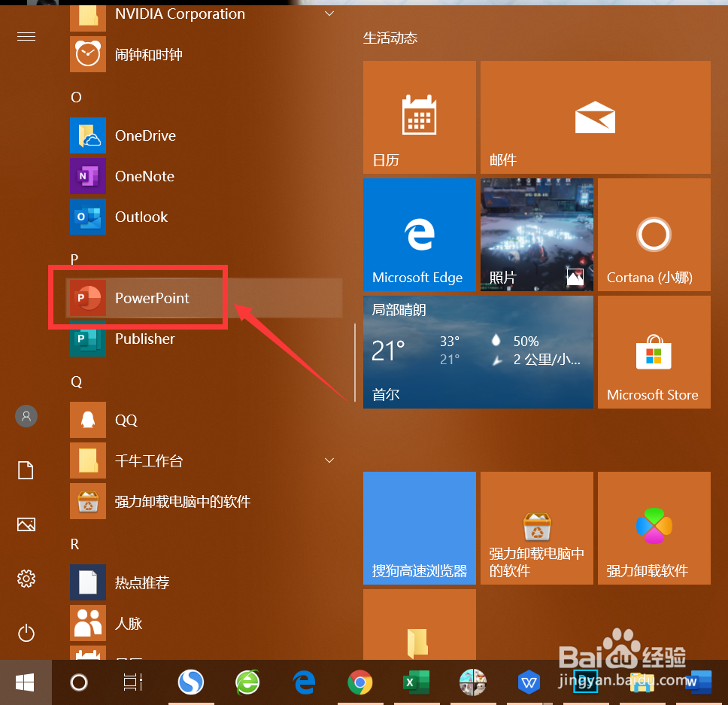
Task: Click the Windows Start button
Action: (25, 682)
